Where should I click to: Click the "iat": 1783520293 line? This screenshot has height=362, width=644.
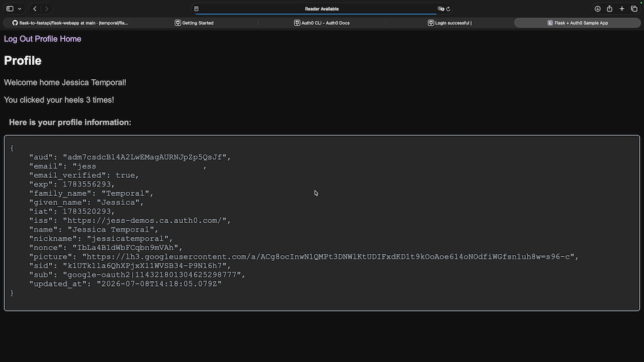(x=72, y=211)
